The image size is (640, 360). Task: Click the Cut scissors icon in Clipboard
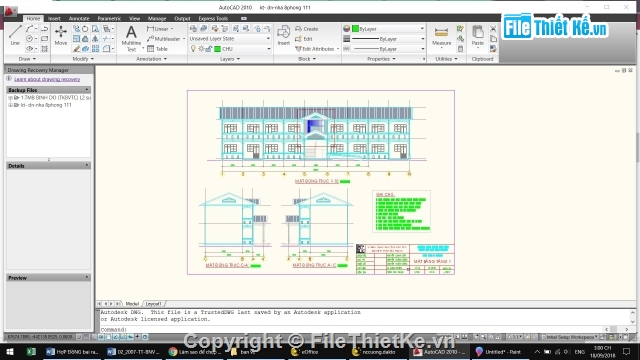coord(493,29)
